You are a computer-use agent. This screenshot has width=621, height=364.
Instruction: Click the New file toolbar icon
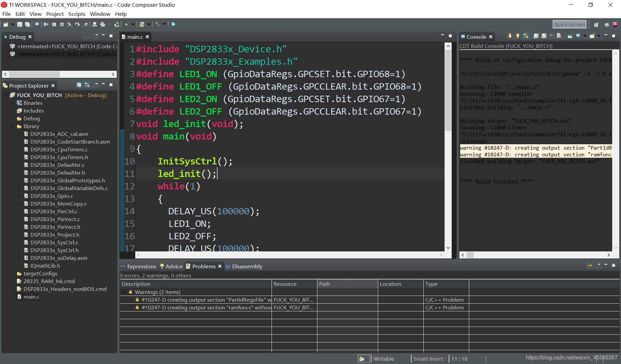pos(6,24)
